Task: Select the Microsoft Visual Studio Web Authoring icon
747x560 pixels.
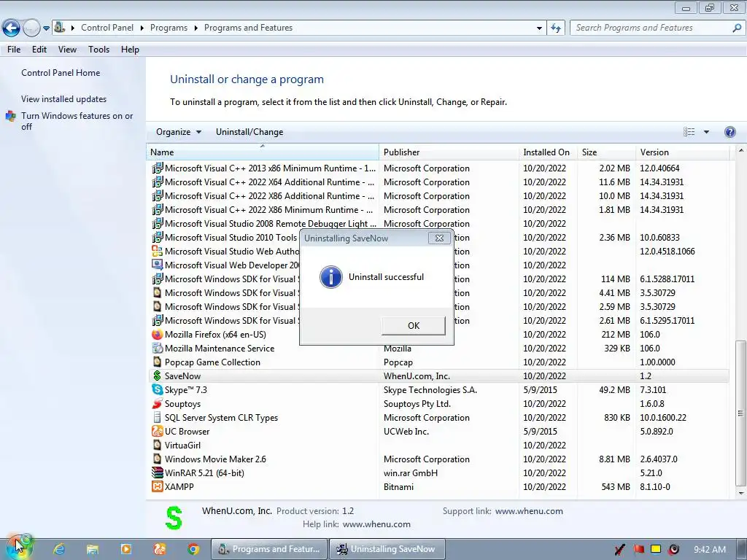Action: coord(157,251)
